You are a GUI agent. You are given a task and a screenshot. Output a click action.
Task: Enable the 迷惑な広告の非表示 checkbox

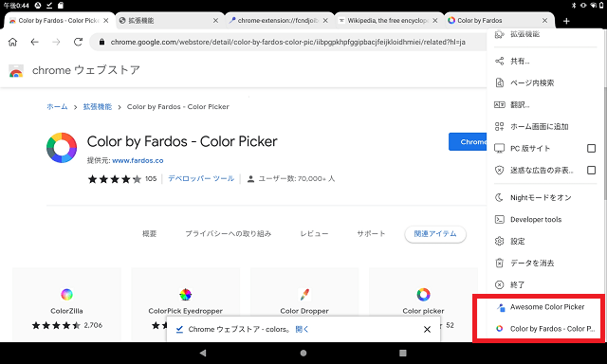591,171
